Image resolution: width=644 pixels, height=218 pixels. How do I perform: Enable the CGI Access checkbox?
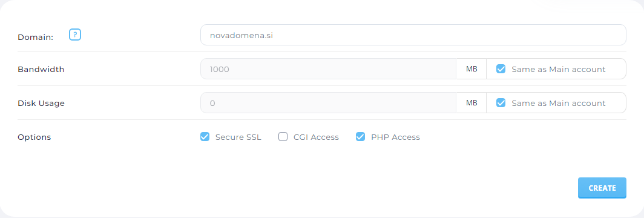pyautogui.click(x=283, y=137)
